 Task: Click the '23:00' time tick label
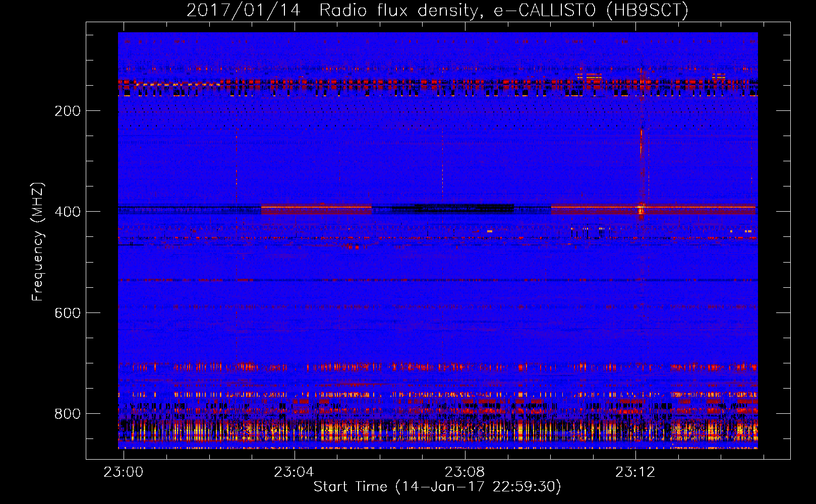(124, 472)
